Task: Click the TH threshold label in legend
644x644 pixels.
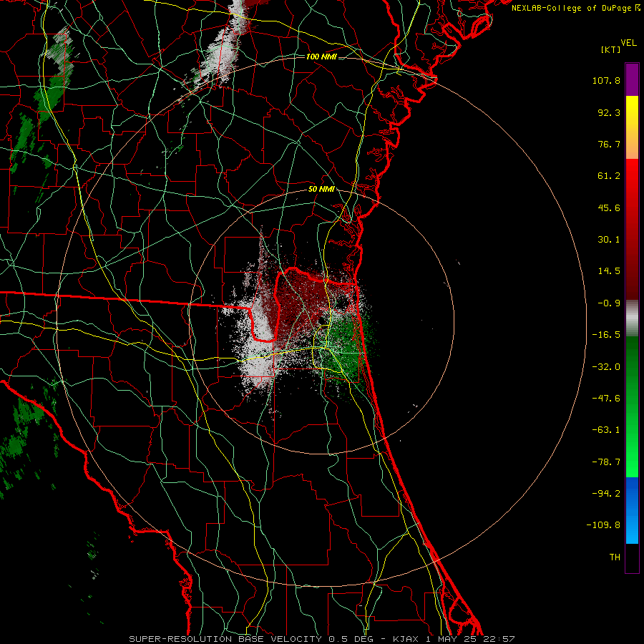Action: [615, 557]
